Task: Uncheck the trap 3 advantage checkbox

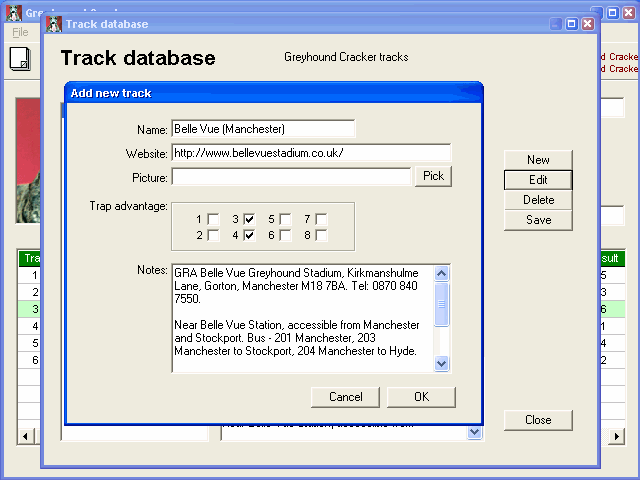Action: point(249,219)
